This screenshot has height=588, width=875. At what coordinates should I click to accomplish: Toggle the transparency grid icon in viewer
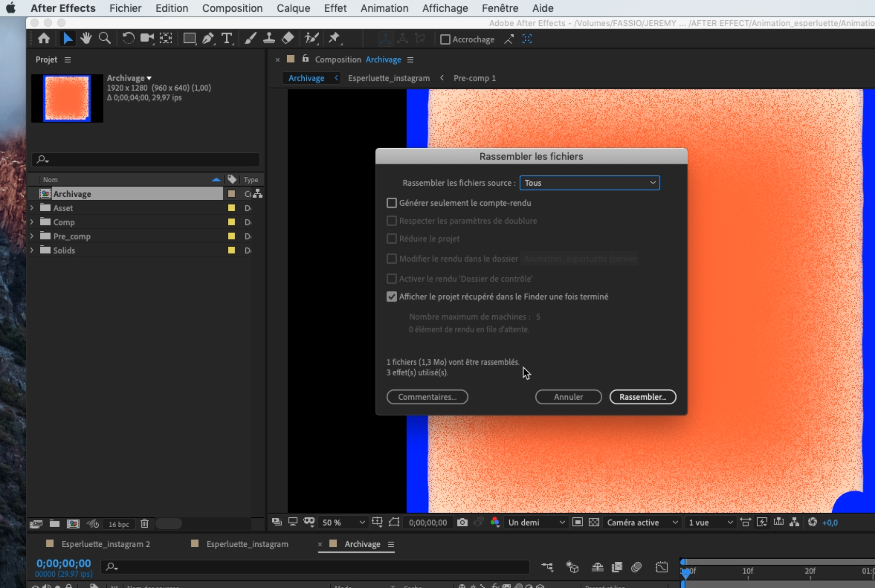pyautogui.click(x=594, y=522)
